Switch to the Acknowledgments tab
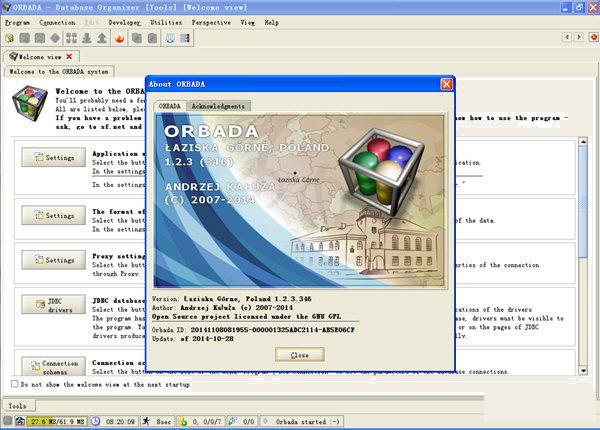The width and height of the screenshot is (600, 430). pos(218,105)
